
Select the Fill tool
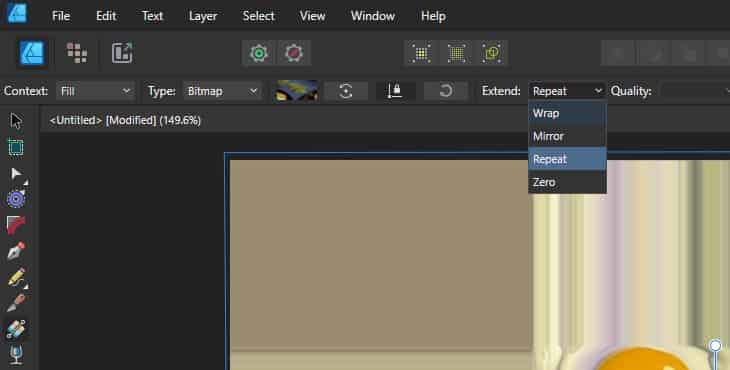[x=16, y=329]
